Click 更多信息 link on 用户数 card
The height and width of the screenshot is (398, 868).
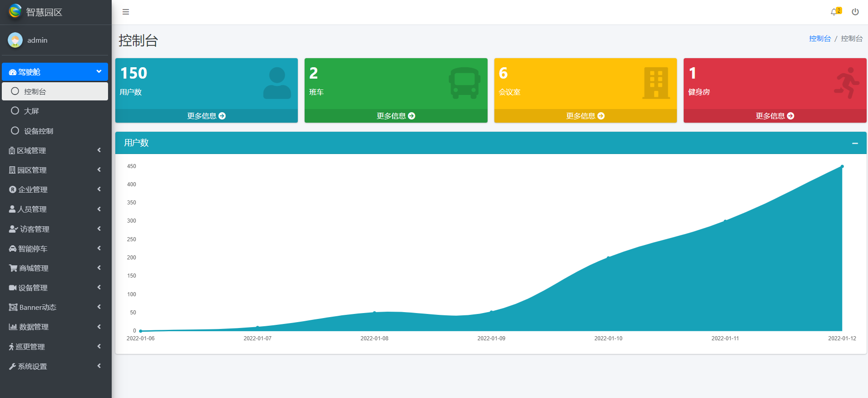pos(206,116)
